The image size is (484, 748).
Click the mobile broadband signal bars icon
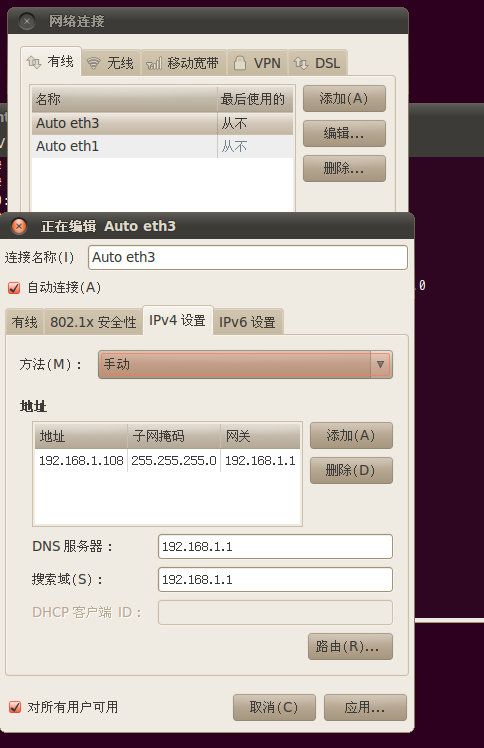(154, 63)
